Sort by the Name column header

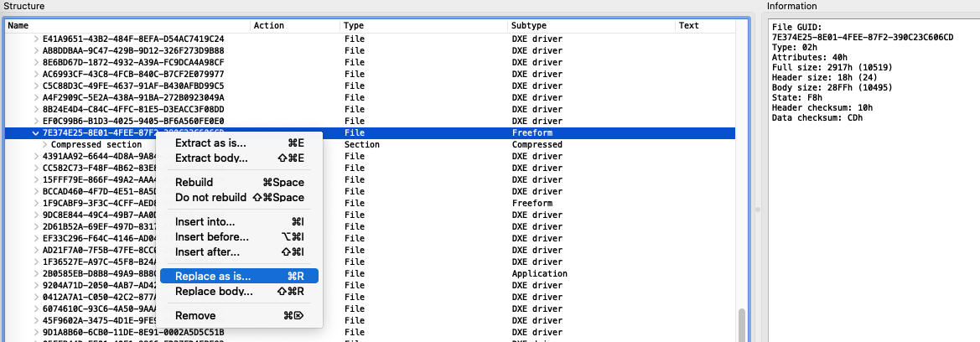(127, 26)
